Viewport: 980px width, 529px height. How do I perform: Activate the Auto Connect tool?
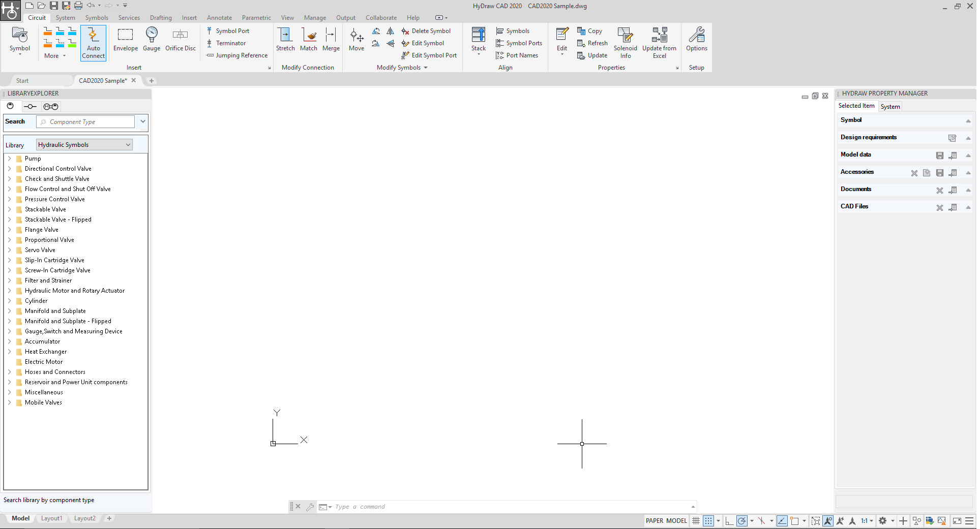point(93,43)
